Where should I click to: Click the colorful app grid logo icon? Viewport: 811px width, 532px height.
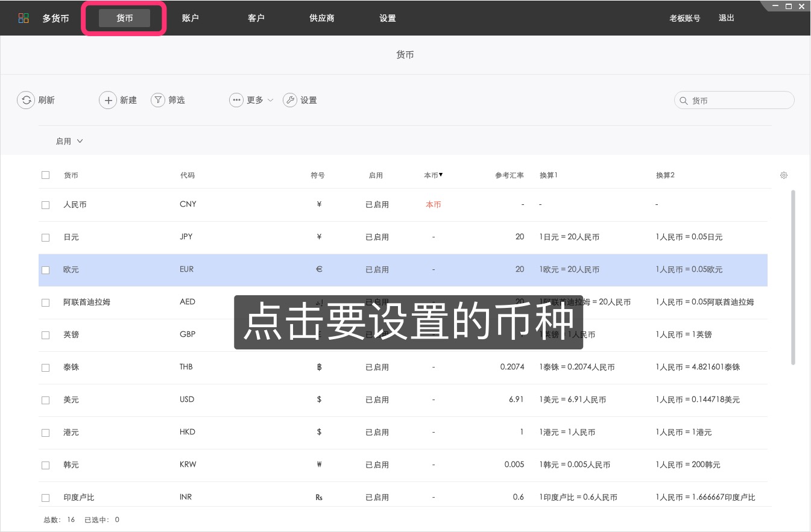click(24, 18)
